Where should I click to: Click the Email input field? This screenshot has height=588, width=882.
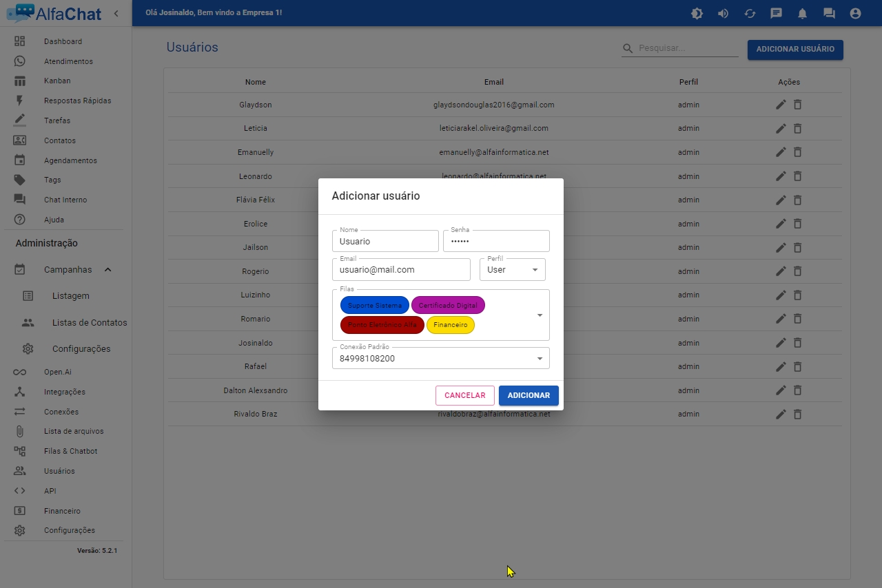(401, 270)
